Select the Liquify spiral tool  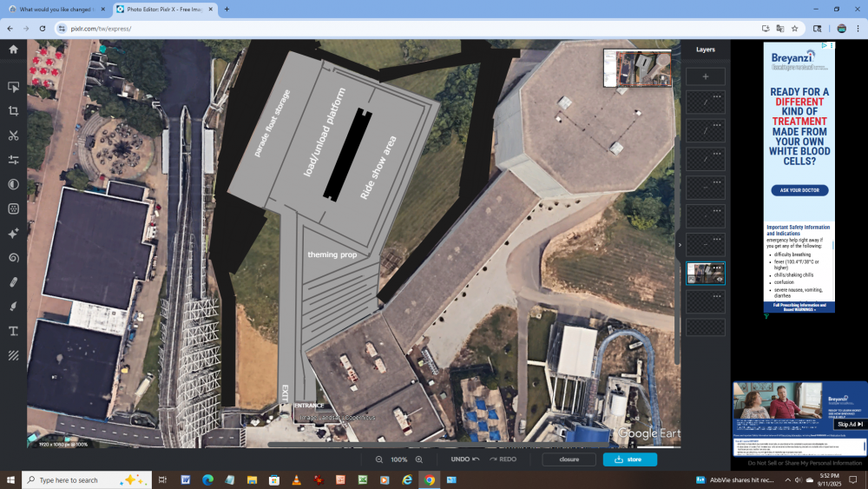(13, 258)
